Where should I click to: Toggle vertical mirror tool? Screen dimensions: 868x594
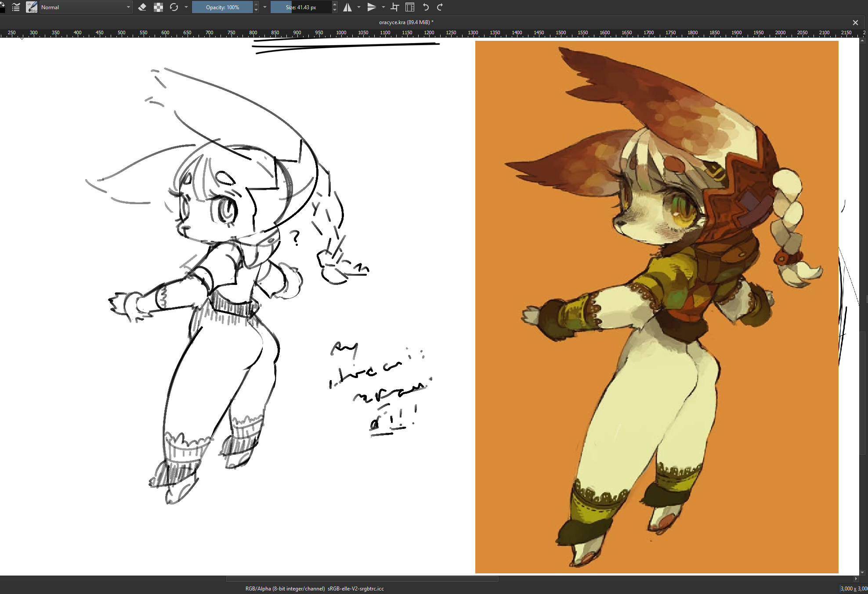click(x=372, y=7)
